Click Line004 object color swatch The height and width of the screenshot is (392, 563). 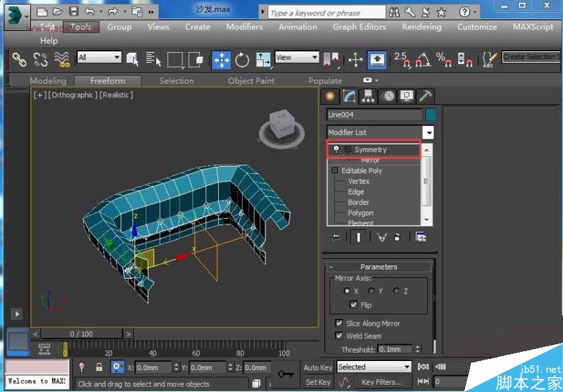pos(431,115)
